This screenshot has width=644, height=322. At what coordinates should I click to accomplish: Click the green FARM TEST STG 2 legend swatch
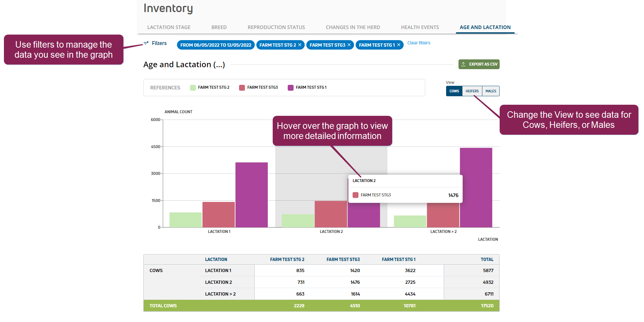pyautogui.click(x=193, y=87)
